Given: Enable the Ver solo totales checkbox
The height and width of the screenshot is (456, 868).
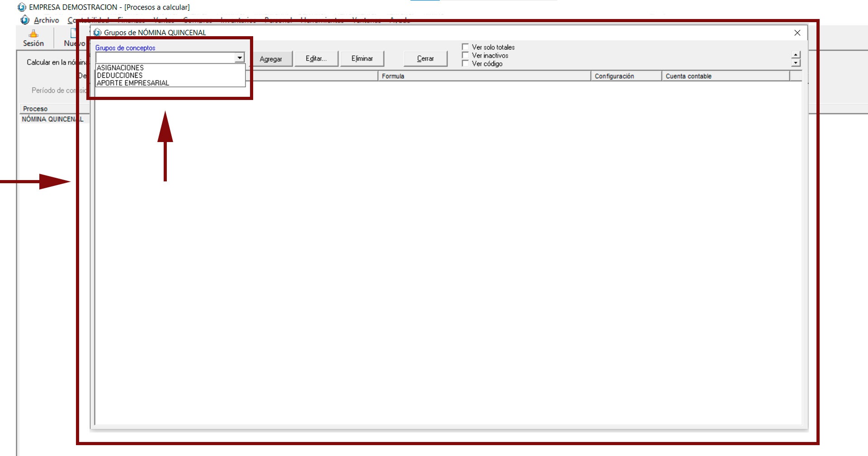Looking at the screenshot, I should click(465, 47).
